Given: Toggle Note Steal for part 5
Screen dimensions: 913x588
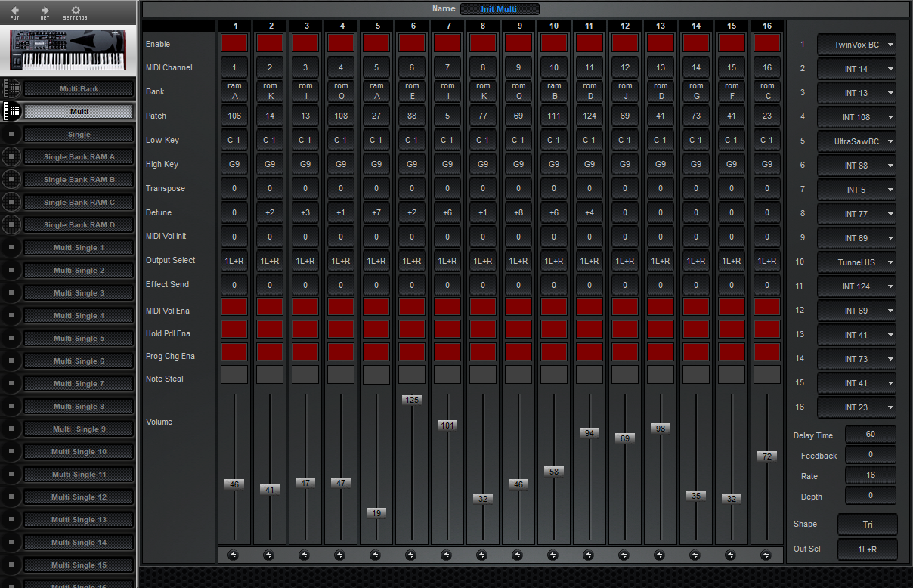Looking at the screenshot, I should coord(376,375).
